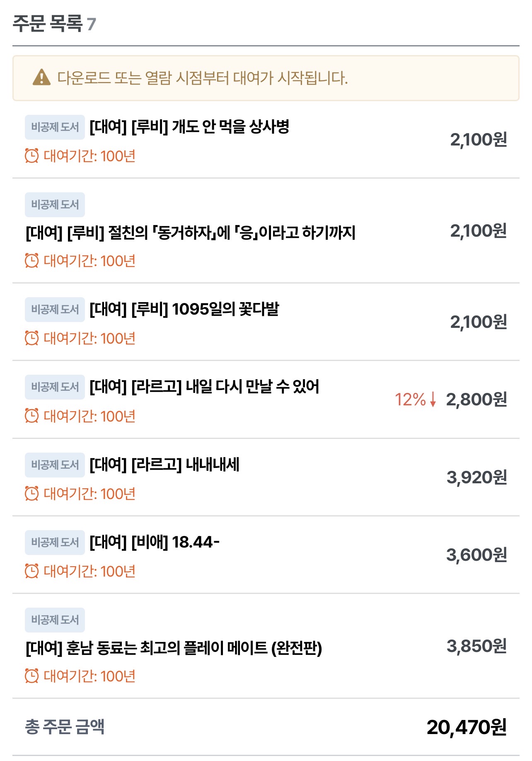Viewport: 532px width, 761px height.
Task: Tap the clock icon under 훈남 동료는 최고의 플레이 메이트
Action: click(x=32, y=676)
